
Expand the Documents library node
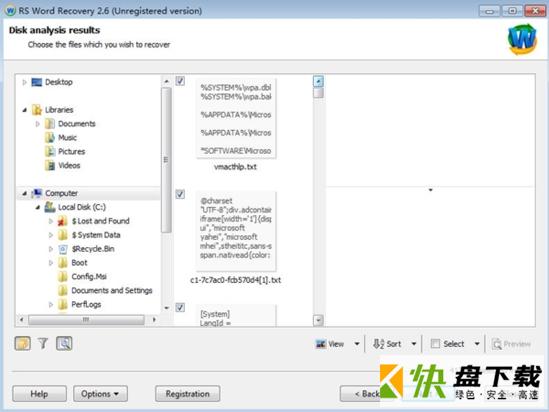(37, 124)
